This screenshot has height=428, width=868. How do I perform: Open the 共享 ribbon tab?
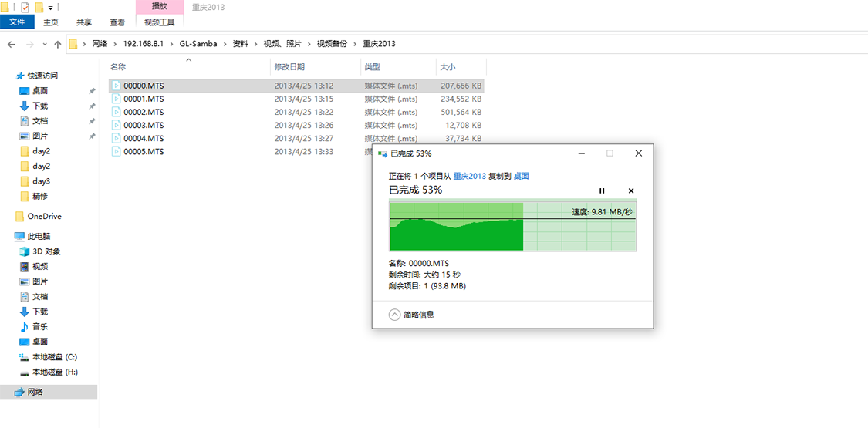pyautogui.click(x=84, y=22)
